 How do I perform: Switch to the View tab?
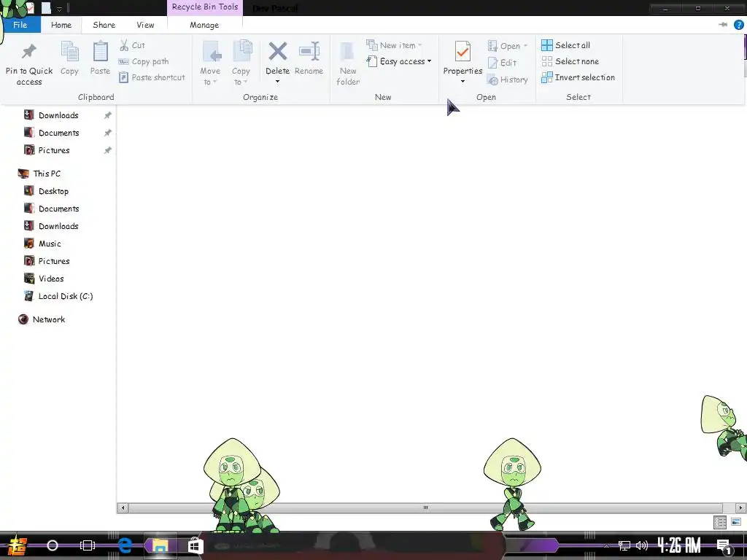tap(145, 25)
